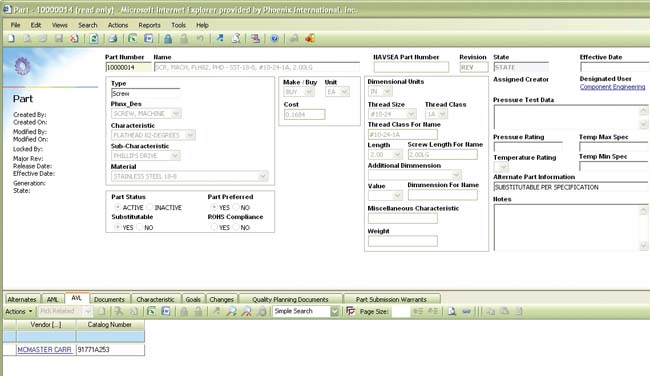Click the floppy disk save icon in top toolbar
Image resolution: width=650 pixels, height=376 pixels.
point(58,39)
